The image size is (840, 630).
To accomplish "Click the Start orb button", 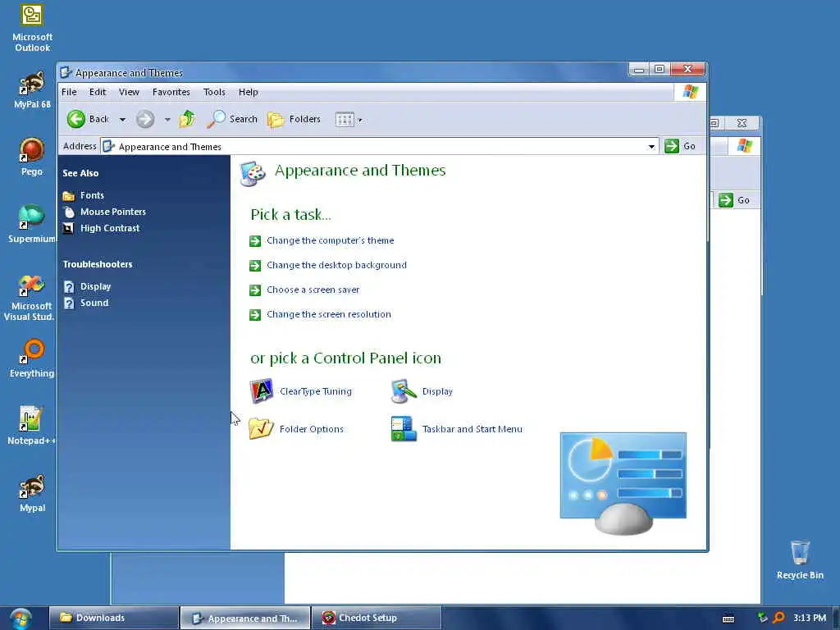I will tap(21, 619).
